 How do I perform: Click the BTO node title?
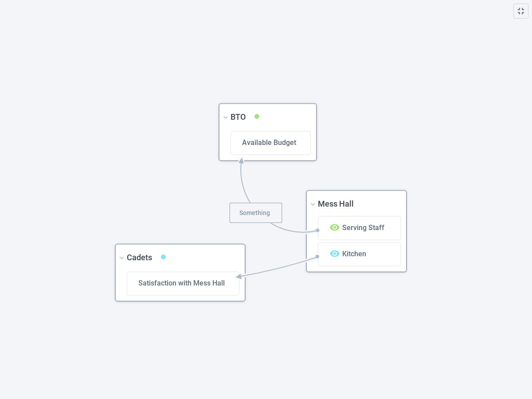pos(238,117)
